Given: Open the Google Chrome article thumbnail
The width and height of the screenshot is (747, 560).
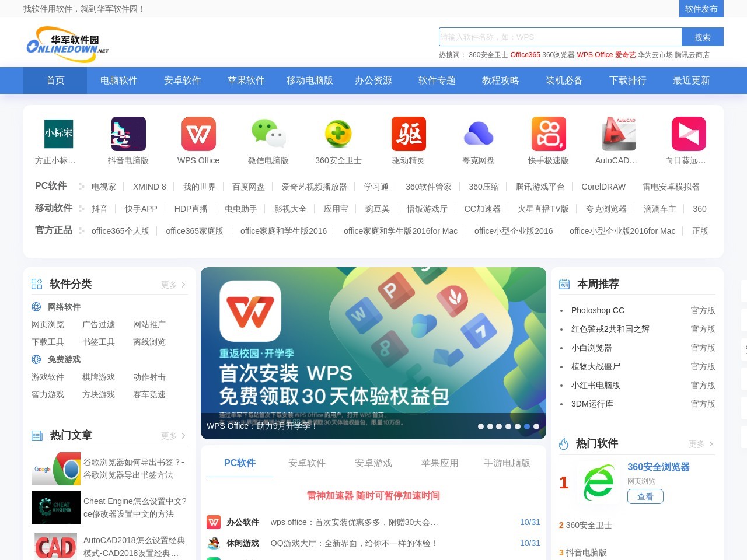Looking at the screenshot, I should (56, 468).
